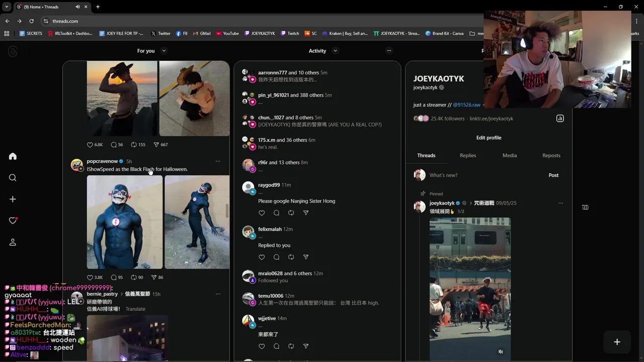644x362 pixels.
Task: Open more options on pinned joeykaotyk post
Action: pos(560,203)
